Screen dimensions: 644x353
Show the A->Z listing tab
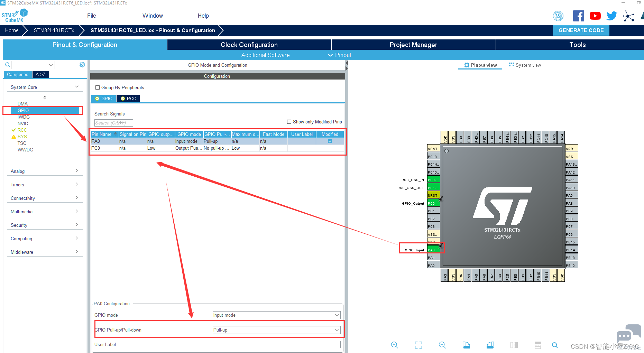(40, 74)
